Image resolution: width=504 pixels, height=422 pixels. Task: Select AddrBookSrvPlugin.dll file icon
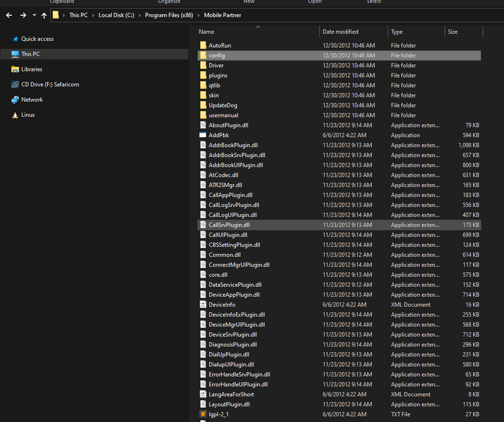coord(203,155)
